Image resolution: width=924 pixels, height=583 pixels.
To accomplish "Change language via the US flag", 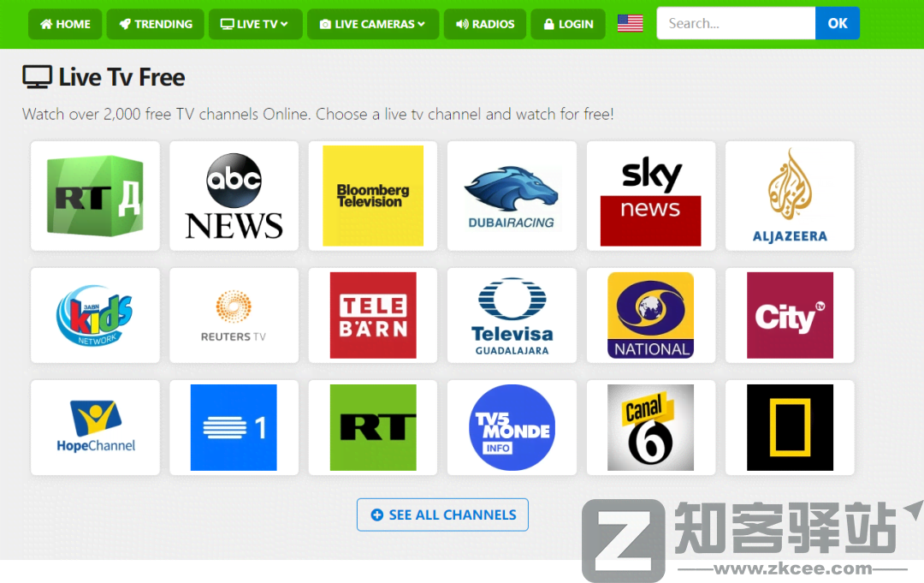I will pos(630,23).
